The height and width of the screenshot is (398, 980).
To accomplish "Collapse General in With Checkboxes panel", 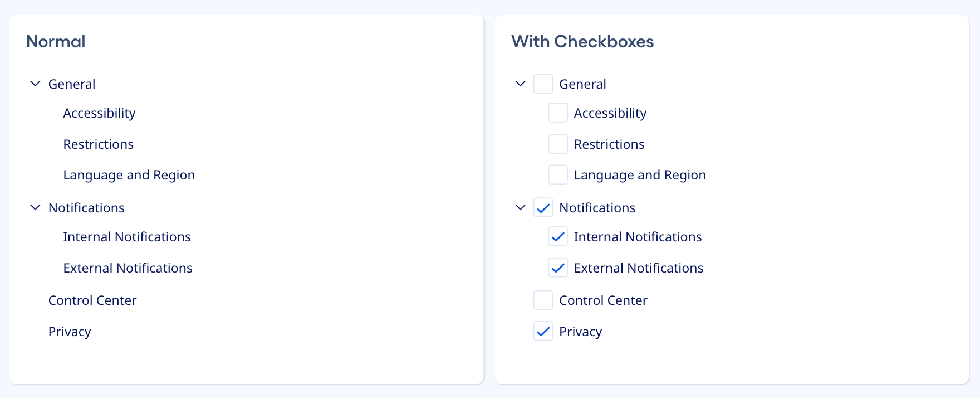I will pos(520,83).
